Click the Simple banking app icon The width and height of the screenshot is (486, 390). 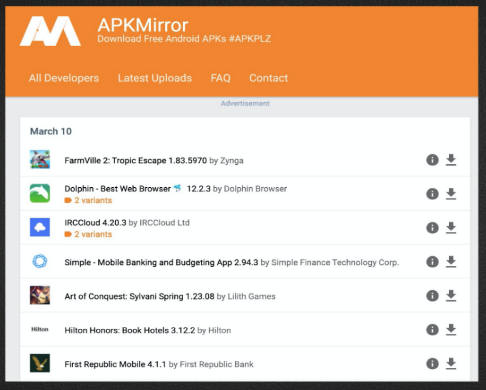tap(40, 261)
